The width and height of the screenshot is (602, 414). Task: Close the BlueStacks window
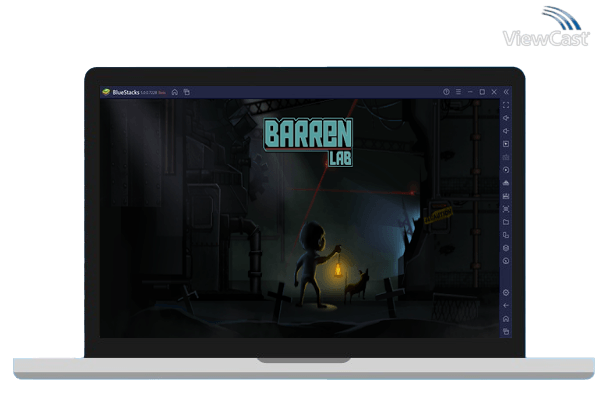pyautogui.click(x=494, y=92)
